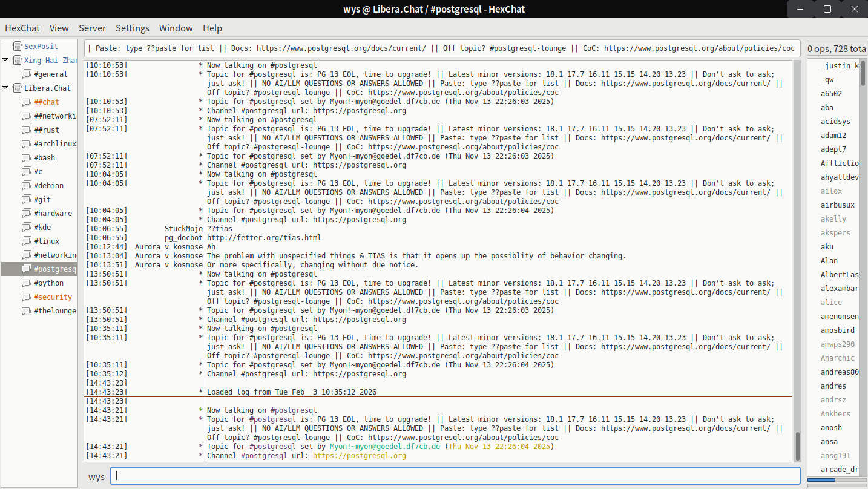Click the #thelounge channel icon
This screenshot has height=489, width=868.
[x=26, y=310]
